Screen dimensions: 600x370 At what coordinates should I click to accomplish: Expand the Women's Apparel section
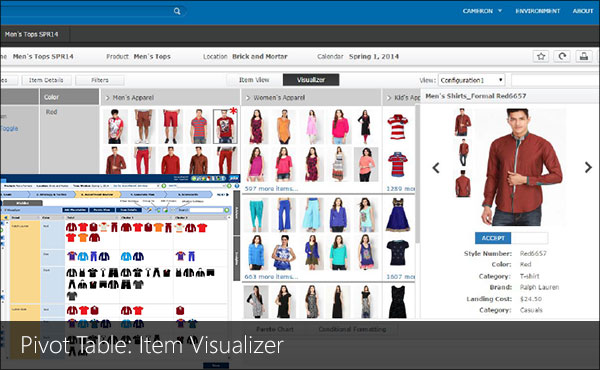tap(276, 98)
